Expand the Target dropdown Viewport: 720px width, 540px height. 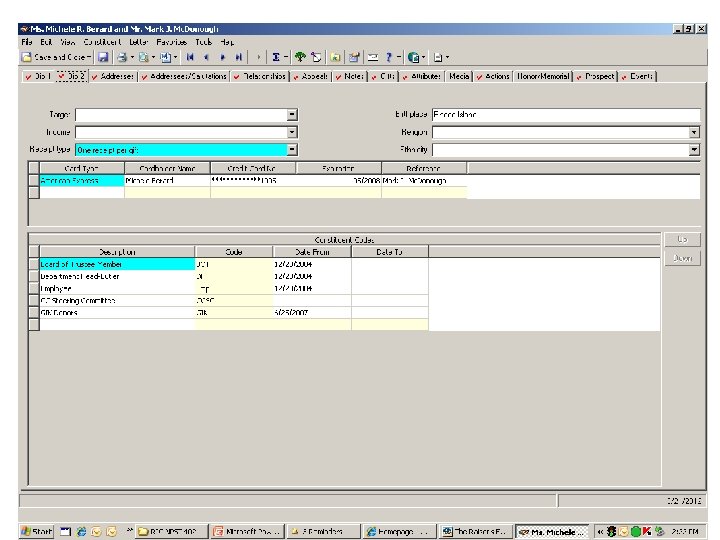point(292,114)
